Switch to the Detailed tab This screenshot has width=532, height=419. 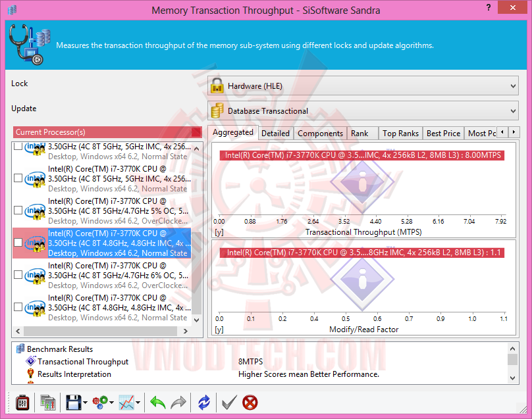[x=275, y=134]
